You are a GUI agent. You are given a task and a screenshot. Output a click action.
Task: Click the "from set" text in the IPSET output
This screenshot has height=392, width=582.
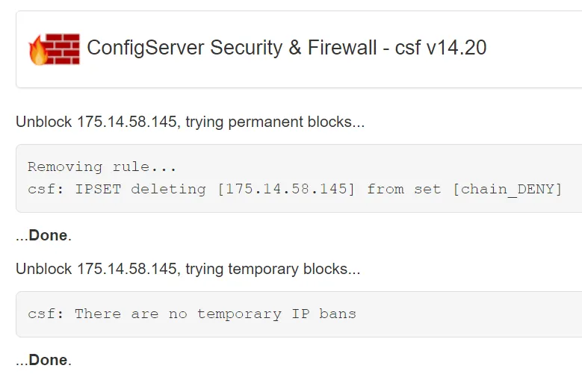404,189
